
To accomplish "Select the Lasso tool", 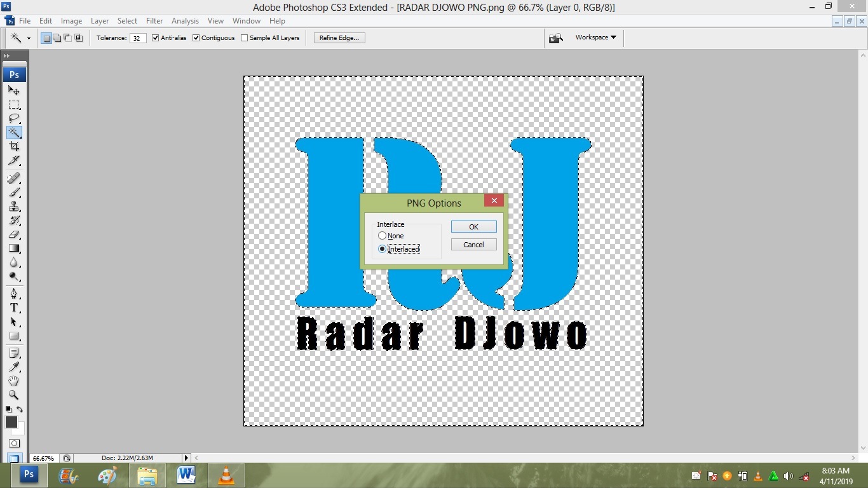I will tap(14, 118).
